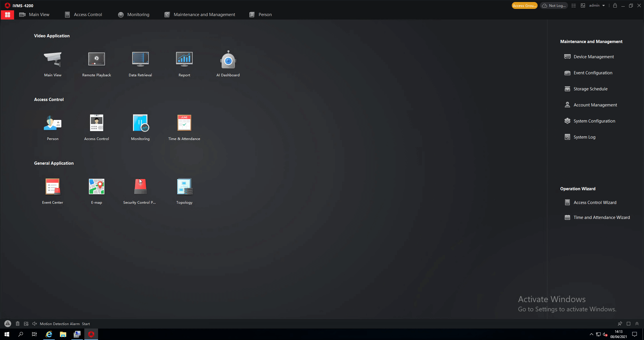The image size is (644, 340).
Task: Open the Topology module
Action: pyautogui.click(x=184, y=187)
